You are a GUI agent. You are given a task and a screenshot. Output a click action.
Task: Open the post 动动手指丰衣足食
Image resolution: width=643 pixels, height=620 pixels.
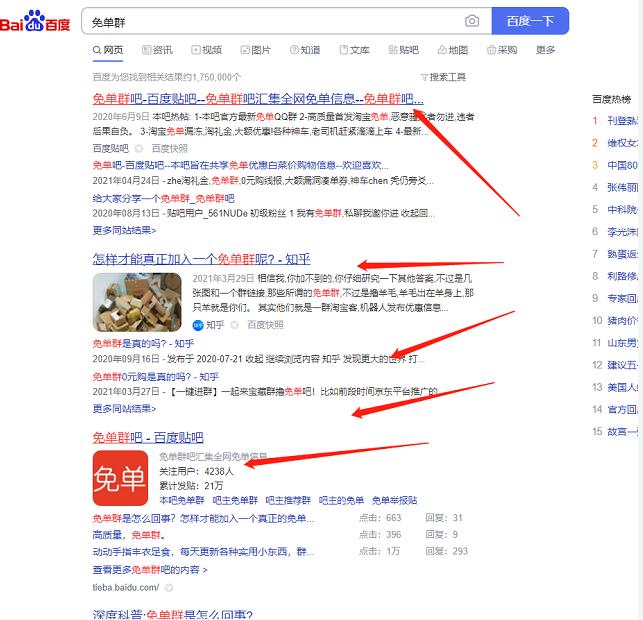click(203, 552)
